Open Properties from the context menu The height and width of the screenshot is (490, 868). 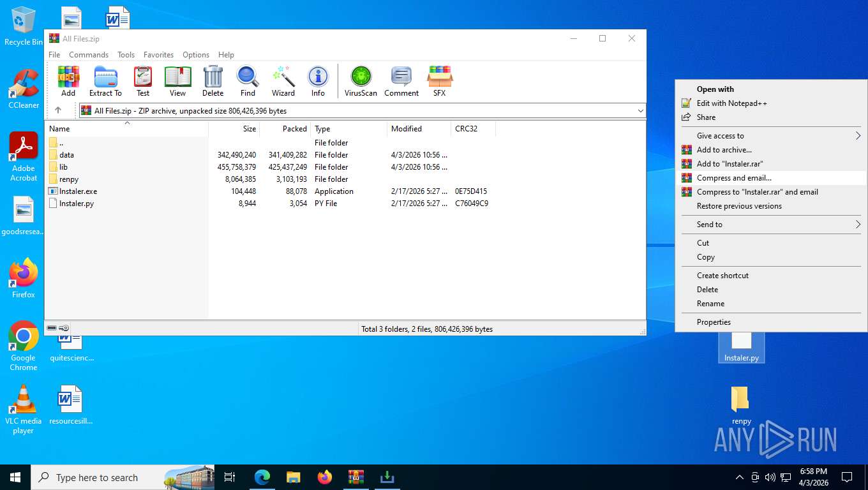point(771,322)
